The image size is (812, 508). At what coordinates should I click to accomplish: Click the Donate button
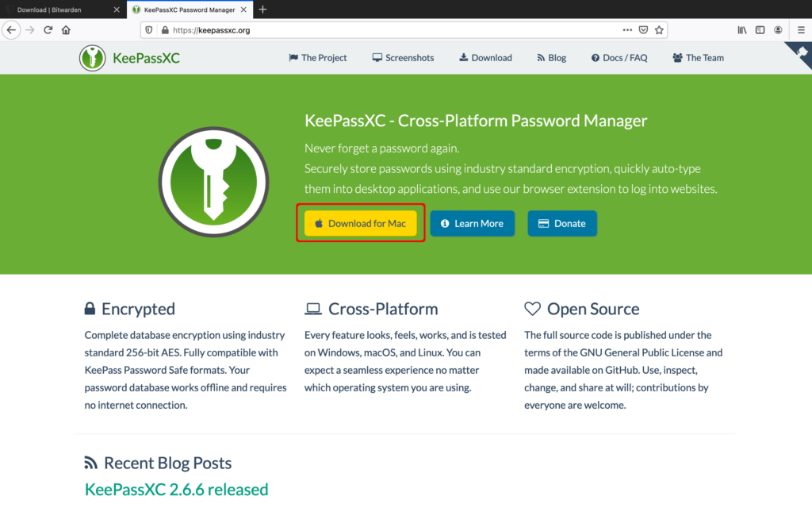coord(562,223)
